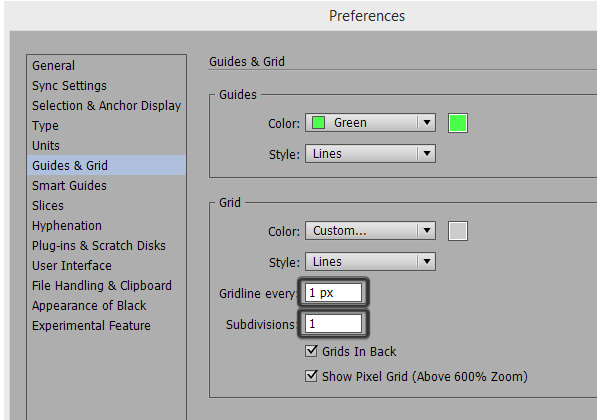Click the gray Grid color swatch
The image size is (600, 420).
458,231
